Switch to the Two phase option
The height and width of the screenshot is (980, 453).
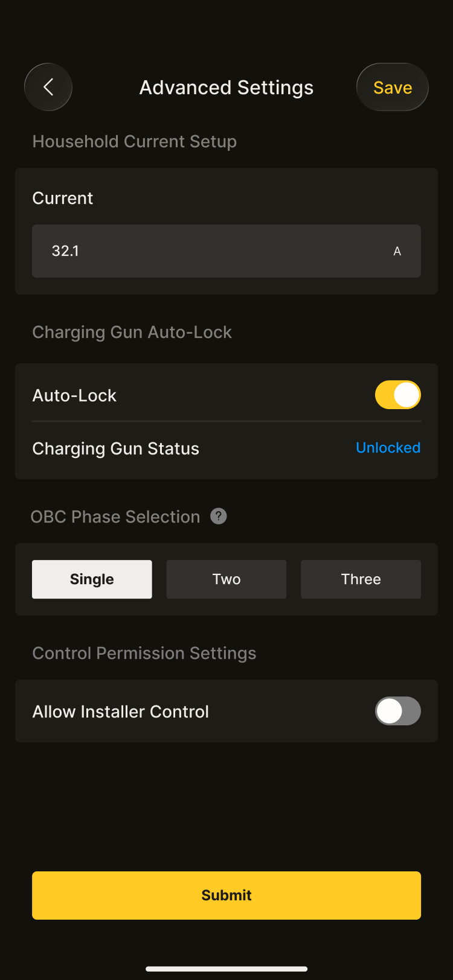226,579
